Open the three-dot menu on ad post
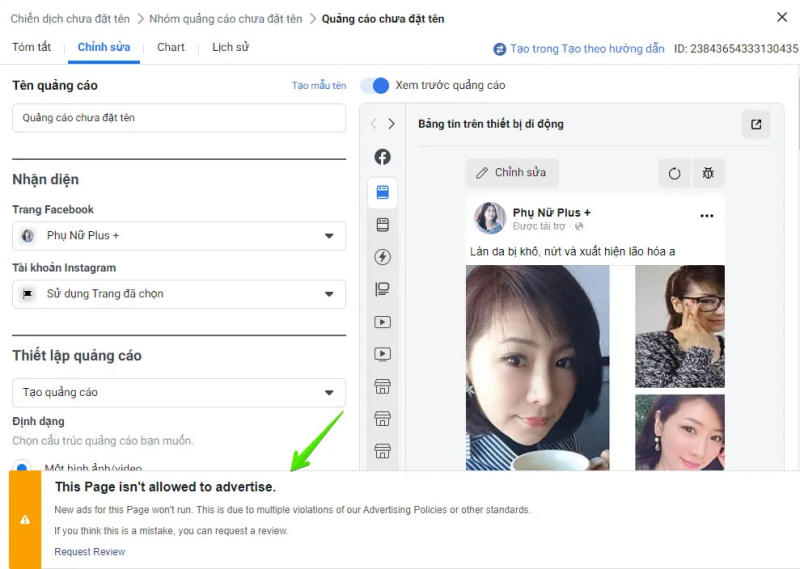This screenshot has width=800, height=569. click(x=707, y=216)
